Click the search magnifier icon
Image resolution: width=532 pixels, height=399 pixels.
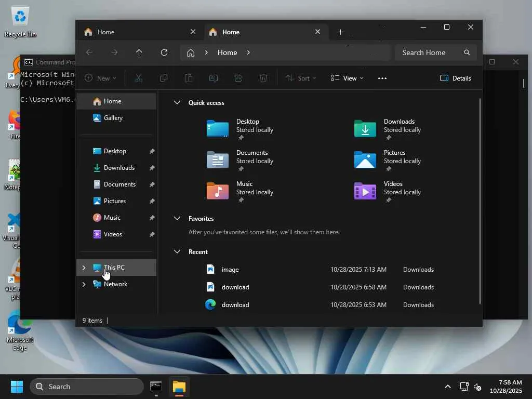467,52
